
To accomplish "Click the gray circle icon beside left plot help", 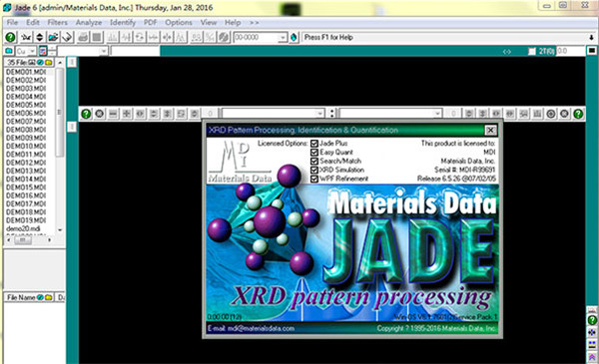I will pyautogui.click(x=99, y=114).
